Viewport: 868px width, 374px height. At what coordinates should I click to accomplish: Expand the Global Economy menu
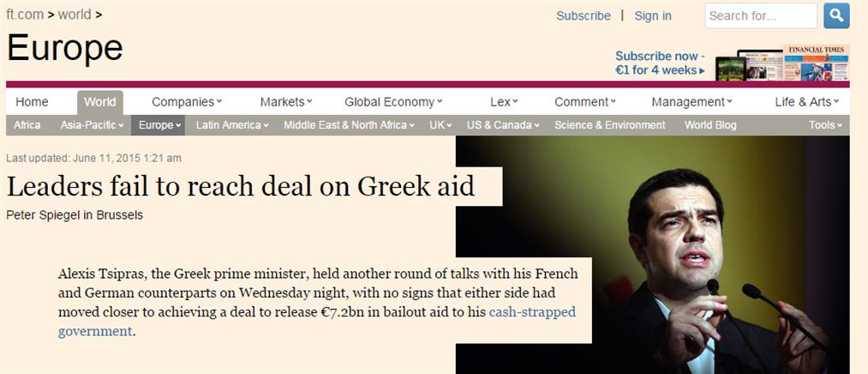pos(393,102)
